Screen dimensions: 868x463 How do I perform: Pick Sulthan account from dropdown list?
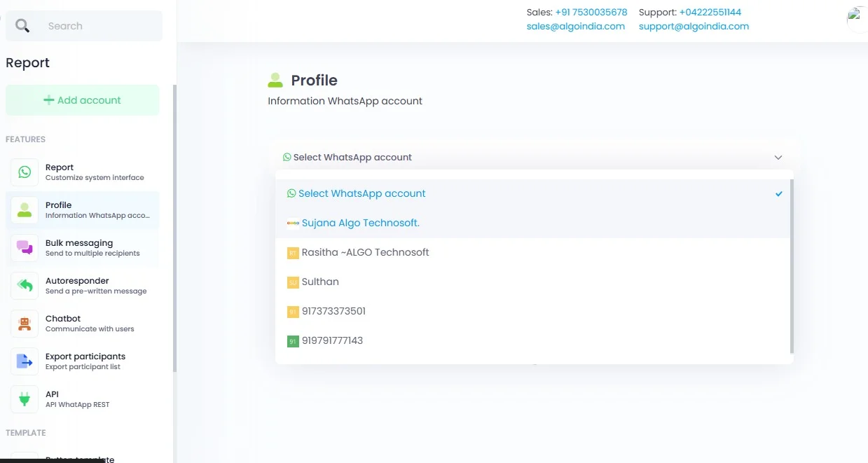320,282
